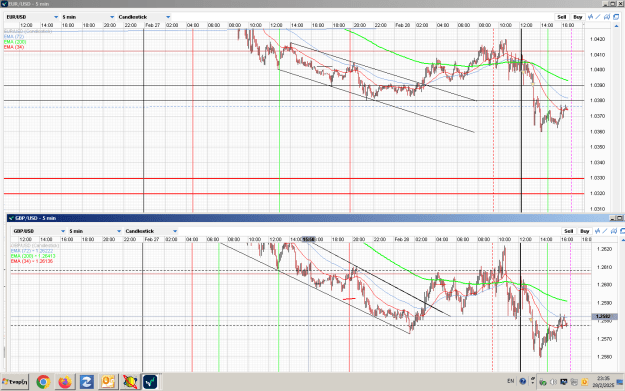625x391 pixels.
Task: Click the blue help question mark tray icon
Action: coord(523,381)
